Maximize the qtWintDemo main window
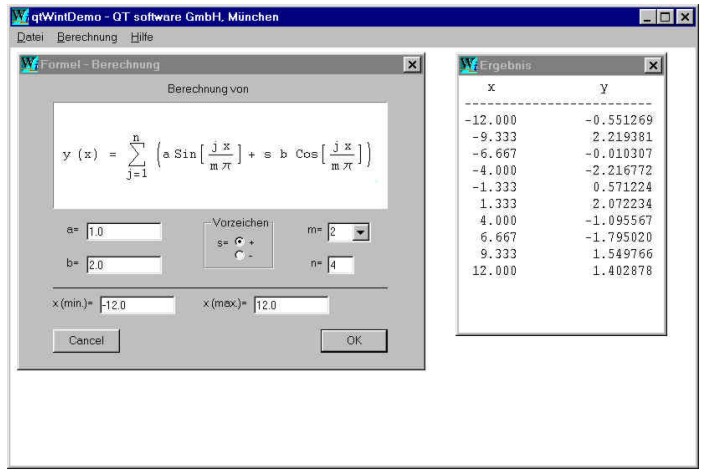Image resolution: width=709 pixels, height=472 pixels. point(665,17)
